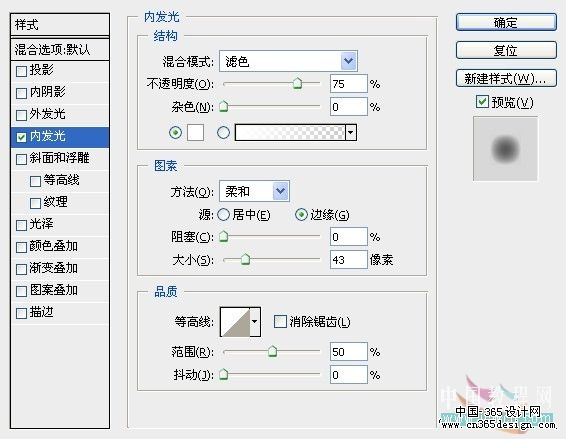Enable the 外发光 outer glow checkbox
The height and width of the screenshot is (439, 566).
coord(21,115)
